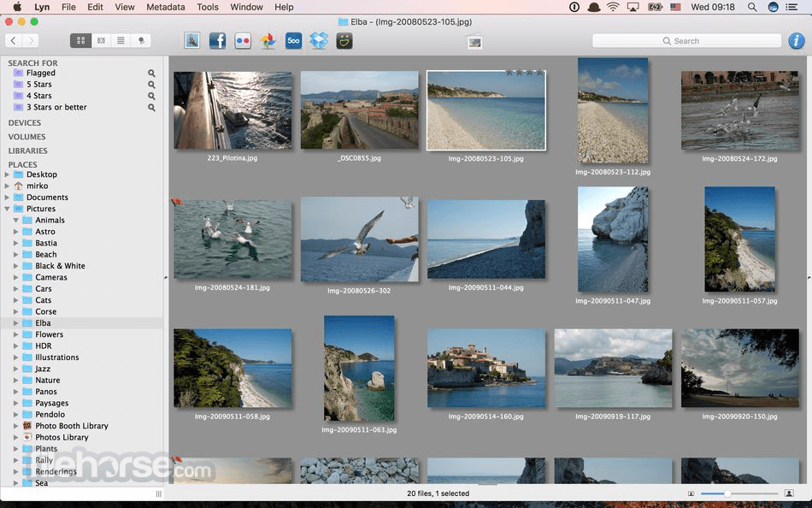Open the Metadata menu

[165, 7]
